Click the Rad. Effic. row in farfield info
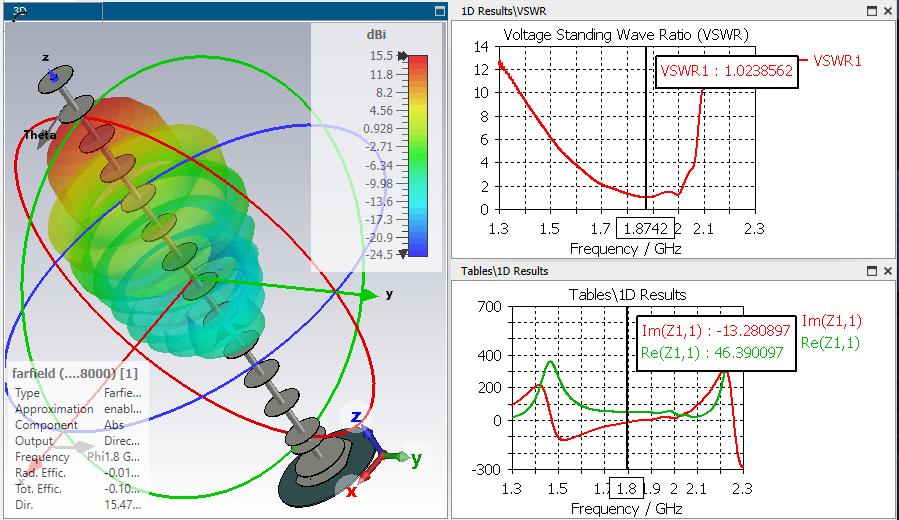The height and width of the screenshot is (520, 899). [77, 473]
